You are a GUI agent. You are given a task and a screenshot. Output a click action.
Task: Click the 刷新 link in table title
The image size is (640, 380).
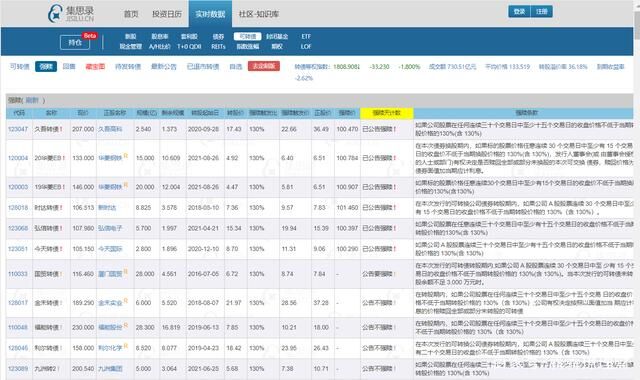(x=32, y=100)
